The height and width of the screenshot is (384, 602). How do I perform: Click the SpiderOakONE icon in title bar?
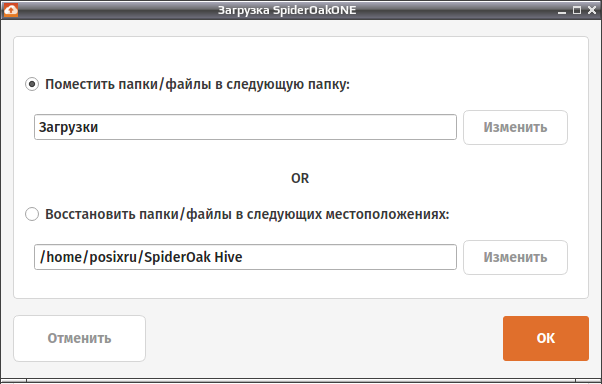[x=11, y=10]
